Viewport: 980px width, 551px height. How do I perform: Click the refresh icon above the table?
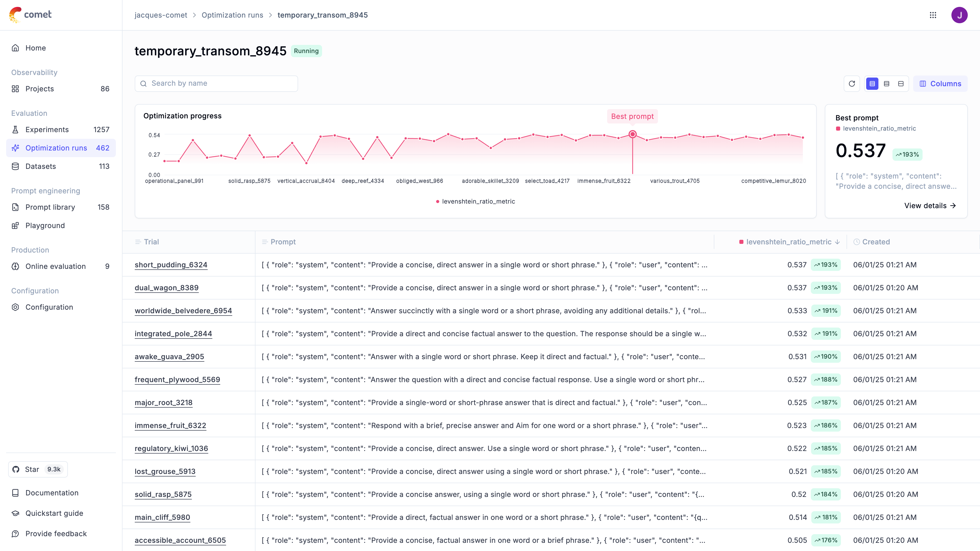coord(852,83)
